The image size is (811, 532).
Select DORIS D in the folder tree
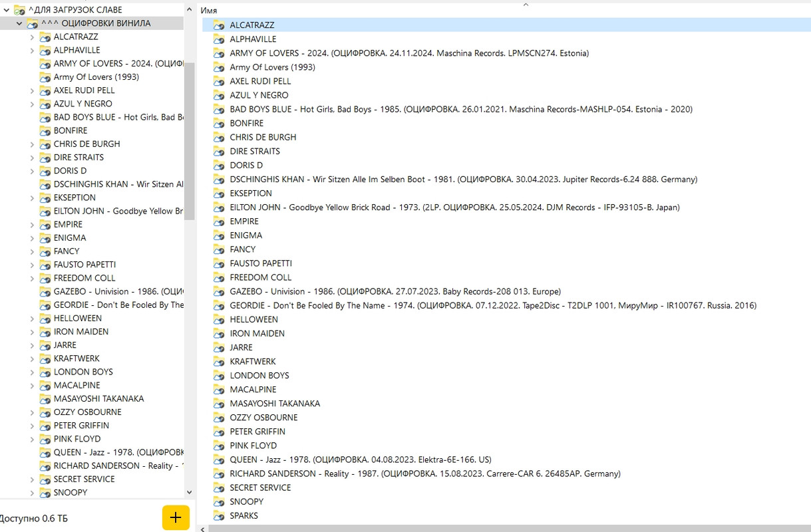71,171
